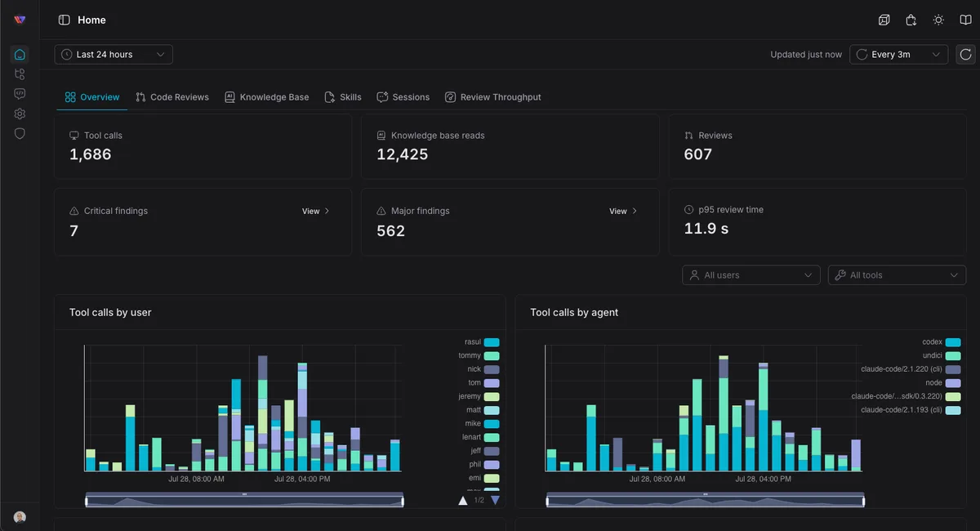Toggle the sun theme icon
This screenshot has height=531, width=980.
(x=938, y=20)
